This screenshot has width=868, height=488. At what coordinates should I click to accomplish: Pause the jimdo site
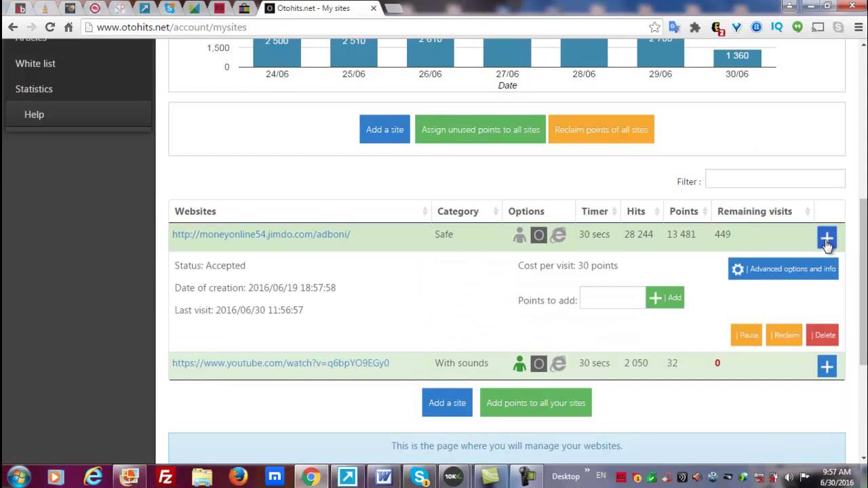tap(747, 335)
